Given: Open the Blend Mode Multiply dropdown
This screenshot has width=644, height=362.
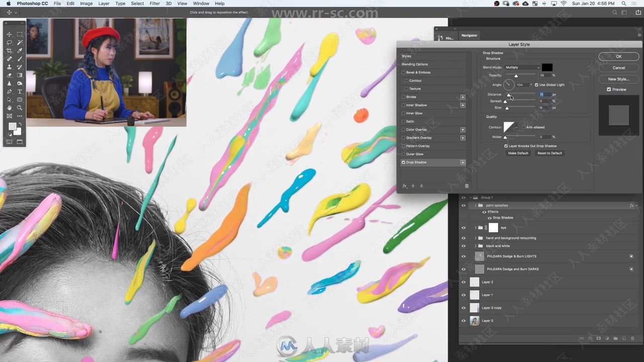Looking at the screenshot, I should tap(522, 67).
